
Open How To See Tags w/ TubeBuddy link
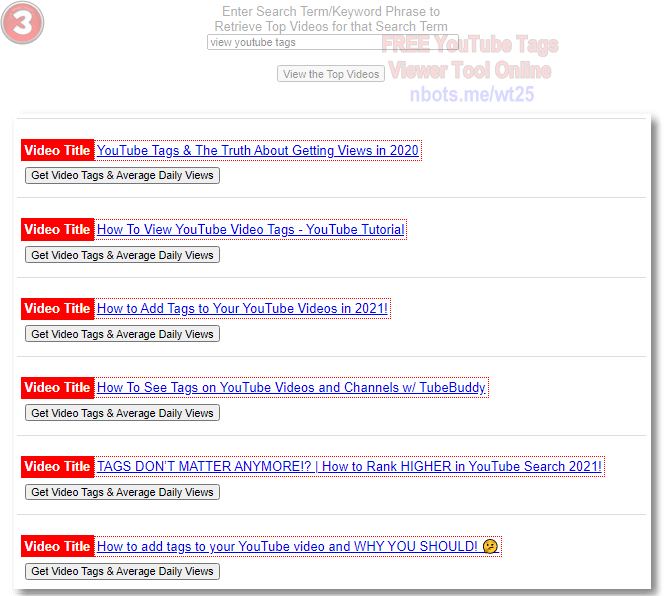(291, 388)
